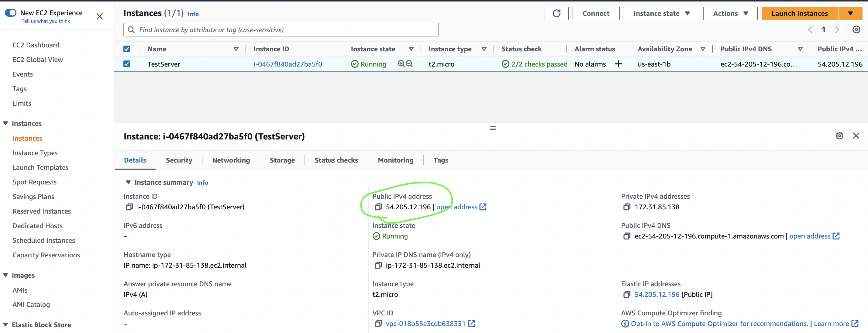Open table preferences gear icon
The image size is (868, 333).
(856, 30)
